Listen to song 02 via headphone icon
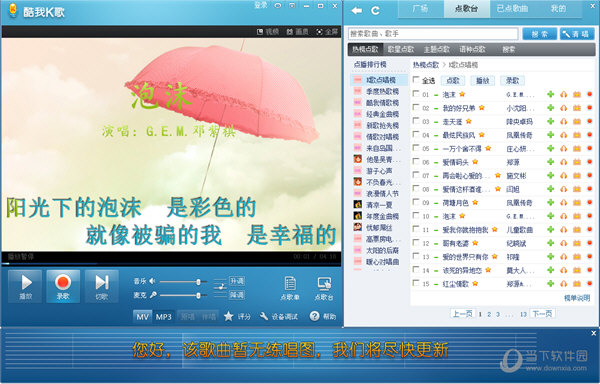The width and height of the screenshot is (600, 384). click(x=564, y=108)
